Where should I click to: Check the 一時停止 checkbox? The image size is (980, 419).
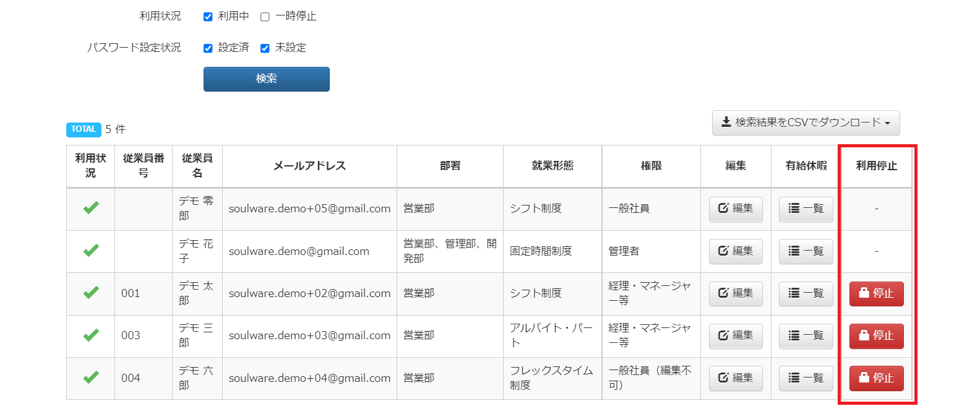(x=265, y=17)
